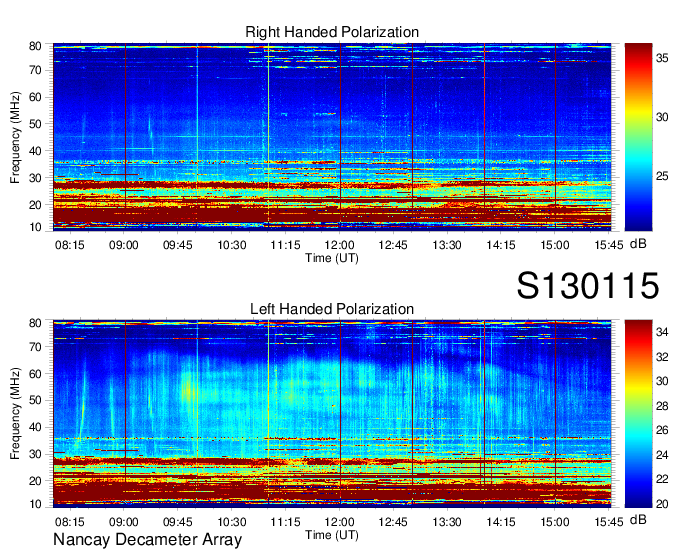Click the Left Handed plot colorbar
Viewport: 680px width, 552px height.
(x=638, y=414)
